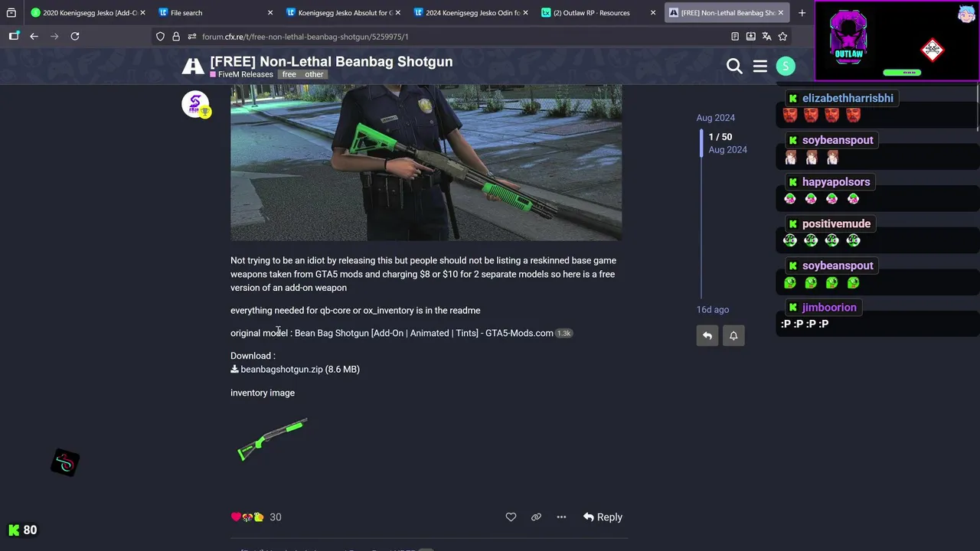Click chat user jimboorion
Screen dimensions: 980x551
pyautogui.click(x=829, y=308)
